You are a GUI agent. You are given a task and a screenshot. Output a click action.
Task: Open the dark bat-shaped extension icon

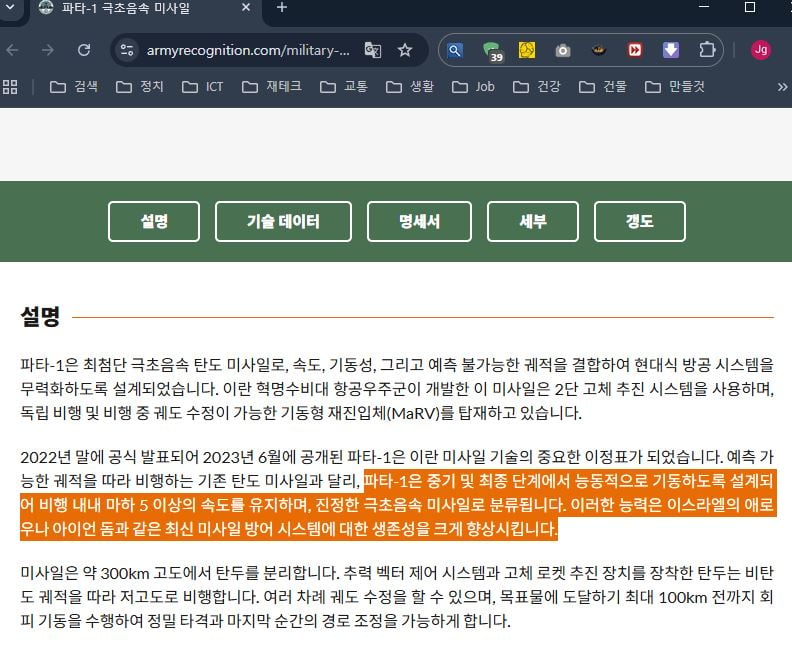click(599, 50)
